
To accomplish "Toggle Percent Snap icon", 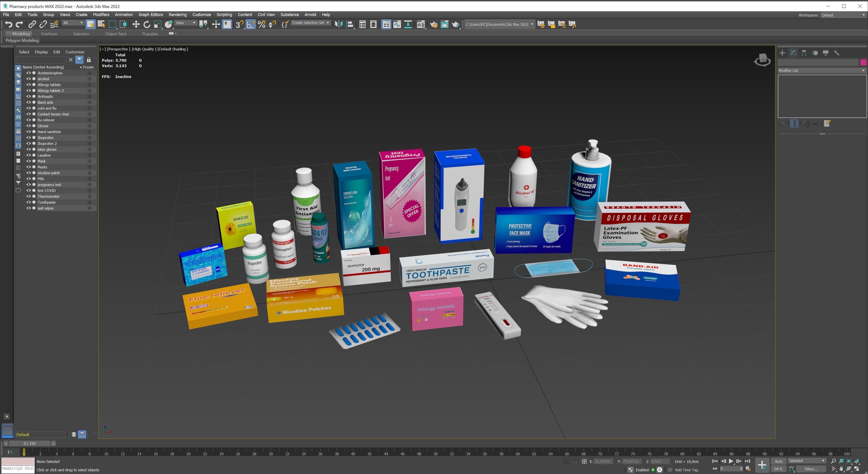I will click(x=262, y=24).
